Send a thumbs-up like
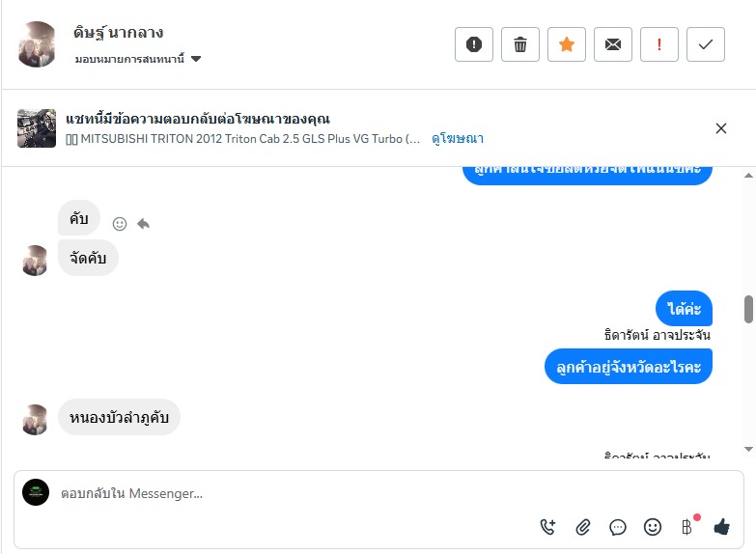This screenshot has width=756, height=554. [x=721, y=527]
